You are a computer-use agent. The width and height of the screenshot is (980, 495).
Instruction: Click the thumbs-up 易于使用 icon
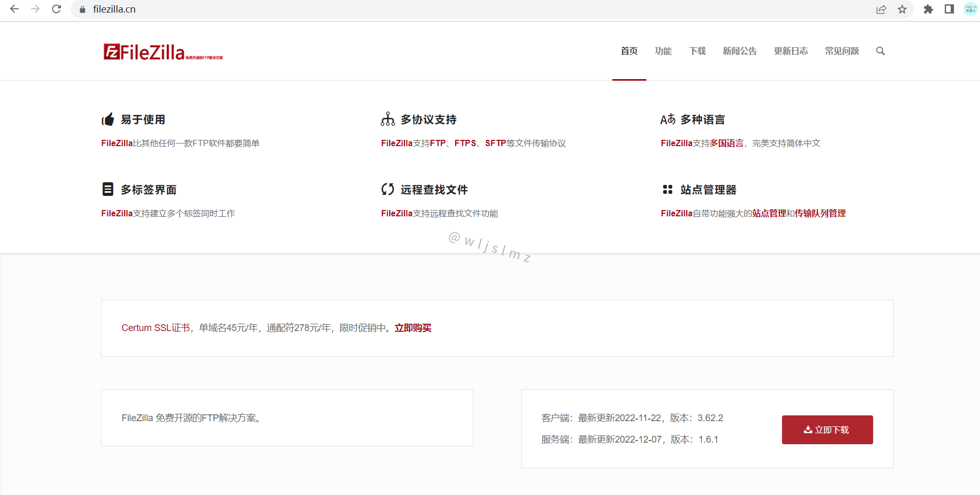click(x=108, y=119)
